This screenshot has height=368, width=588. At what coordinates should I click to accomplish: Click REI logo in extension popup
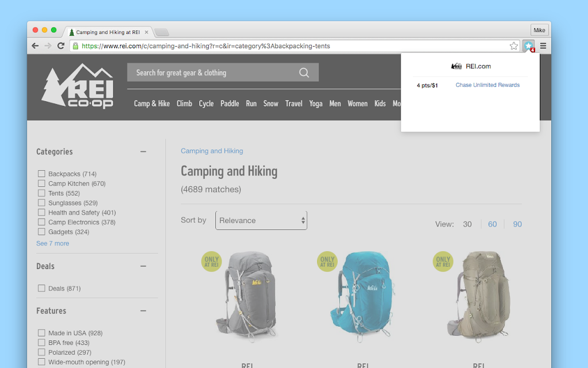coord(457,66)
